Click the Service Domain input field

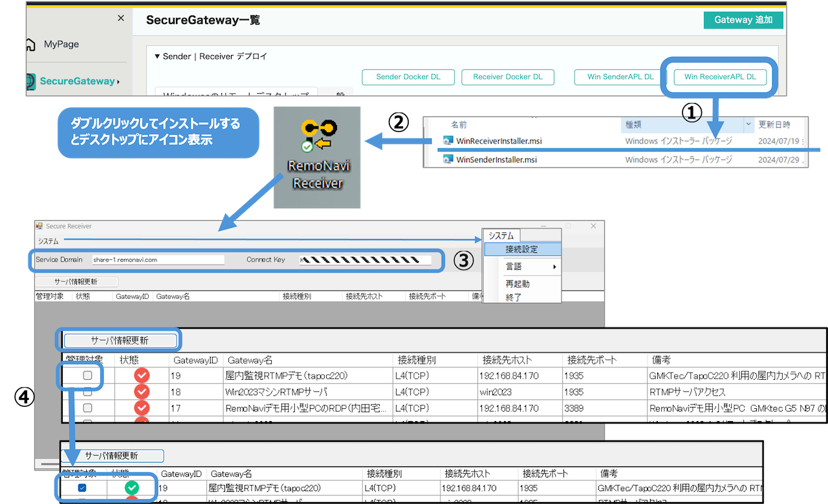pos(157,259)
